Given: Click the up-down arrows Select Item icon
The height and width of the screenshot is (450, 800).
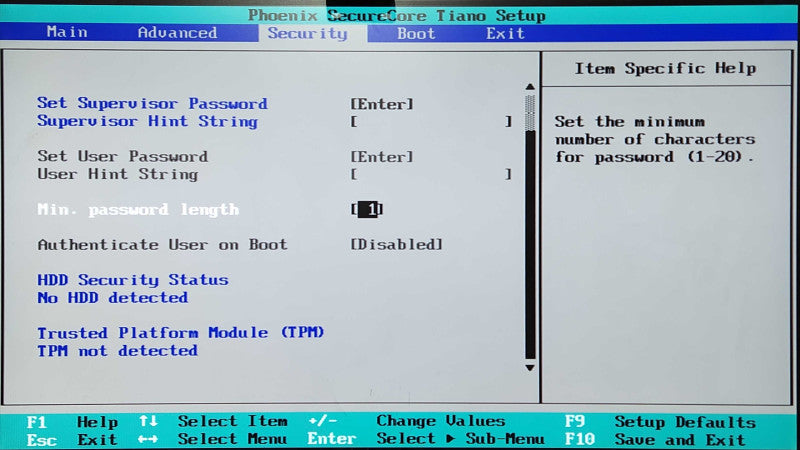Looking at the screenshot, I should click(148, 421).
